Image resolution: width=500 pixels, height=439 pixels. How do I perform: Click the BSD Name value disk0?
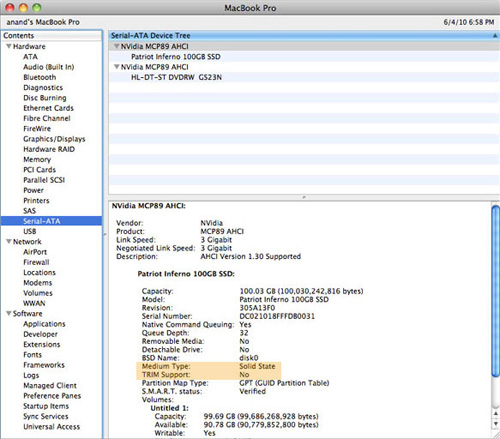point(249,358)
